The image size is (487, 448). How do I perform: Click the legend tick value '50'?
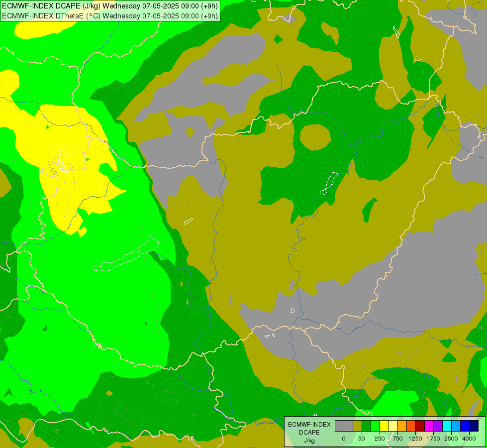362,439
